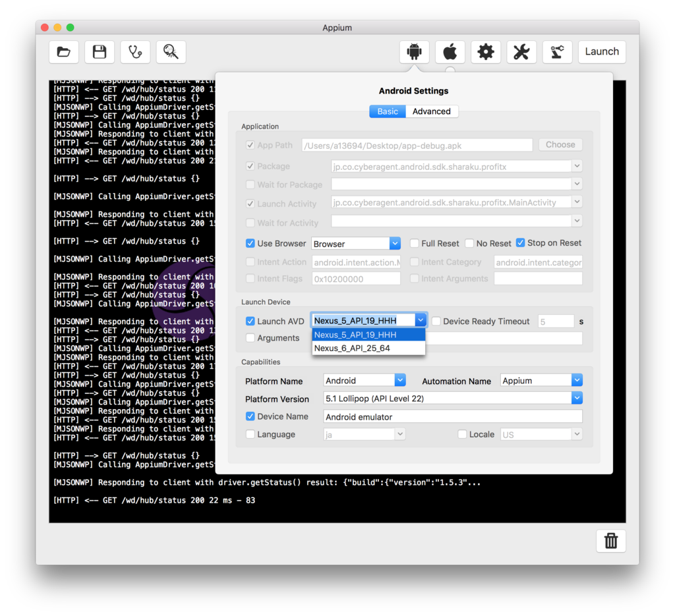Uncheck the Use Browser checkbox
Image resolution: width=675 pixels, height=616 pixels.
coord(250,244)
